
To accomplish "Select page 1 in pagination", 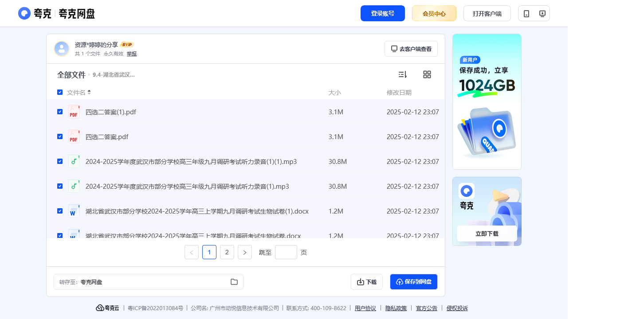I will tap(209, 252).
